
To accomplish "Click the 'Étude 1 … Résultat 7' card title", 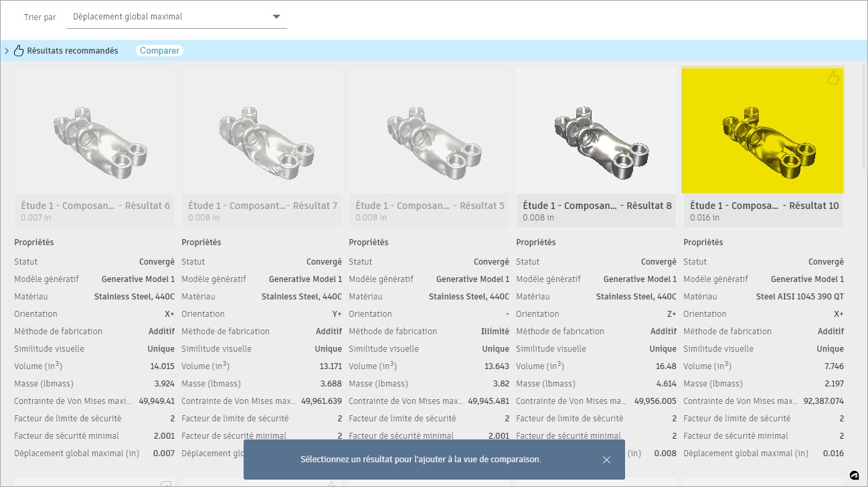I will [x=262, y=206].
